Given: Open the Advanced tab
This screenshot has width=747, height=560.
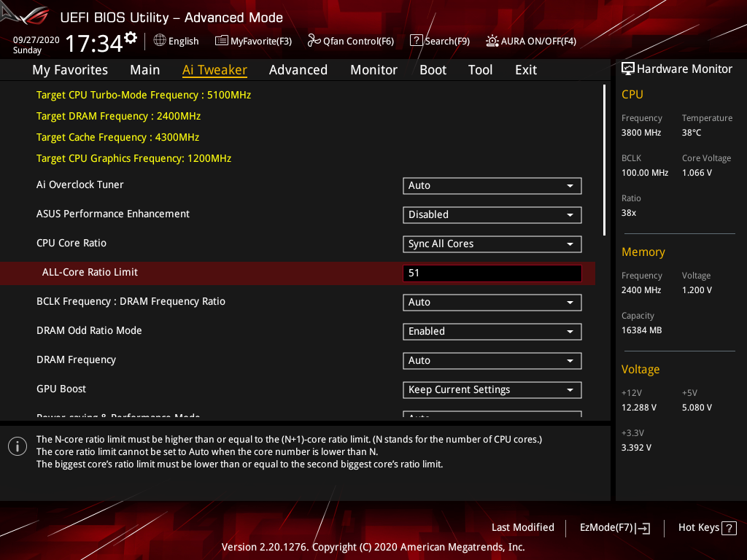Looking at the screenshot, I should click(298, 70).
